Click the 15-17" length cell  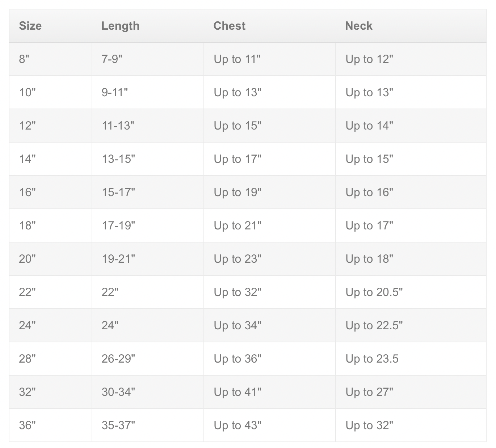148,192
